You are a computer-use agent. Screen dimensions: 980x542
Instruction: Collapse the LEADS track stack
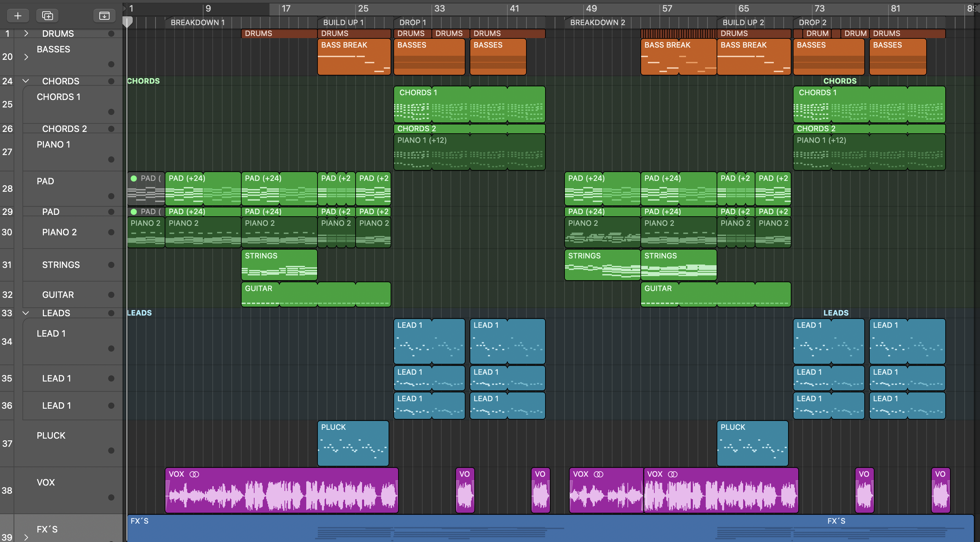(26, 313)
